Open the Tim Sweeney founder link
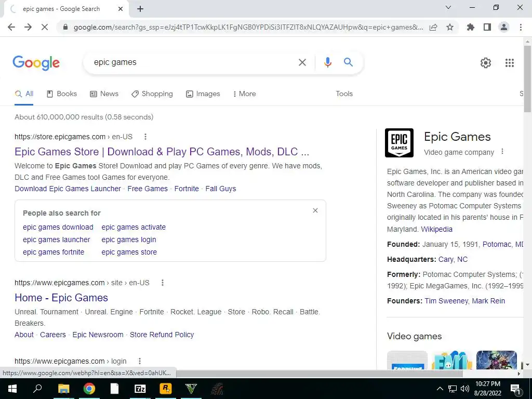Viewport: 532px width, 399px height. (x=446, y=301)
